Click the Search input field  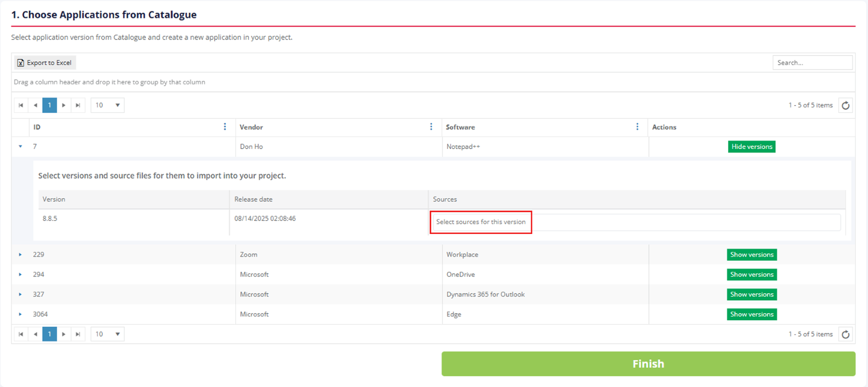point(812,63)
